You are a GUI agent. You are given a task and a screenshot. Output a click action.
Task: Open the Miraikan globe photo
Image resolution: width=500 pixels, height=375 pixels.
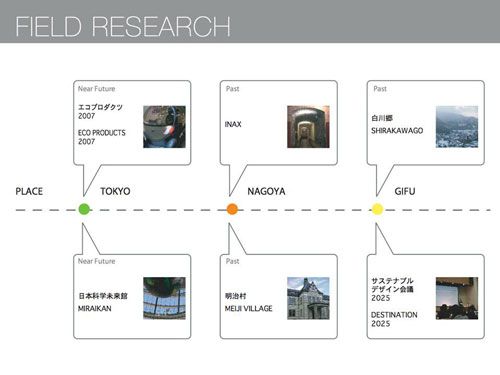[164, 298]
